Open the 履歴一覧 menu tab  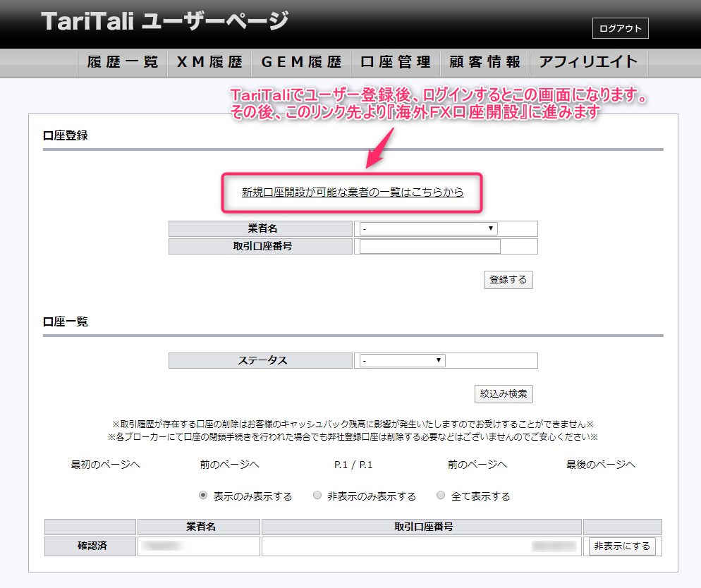click(123, 62)
